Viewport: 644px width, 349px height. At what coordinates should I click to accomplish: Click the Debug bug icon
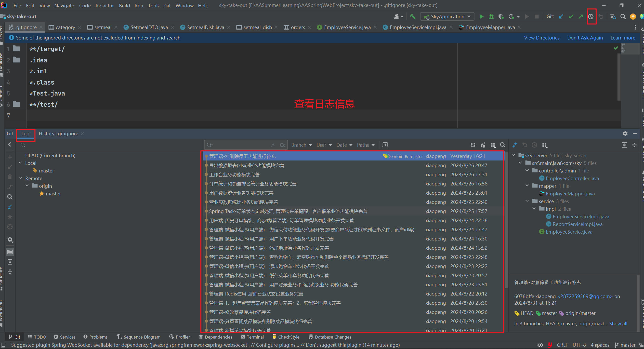(491, 17)
